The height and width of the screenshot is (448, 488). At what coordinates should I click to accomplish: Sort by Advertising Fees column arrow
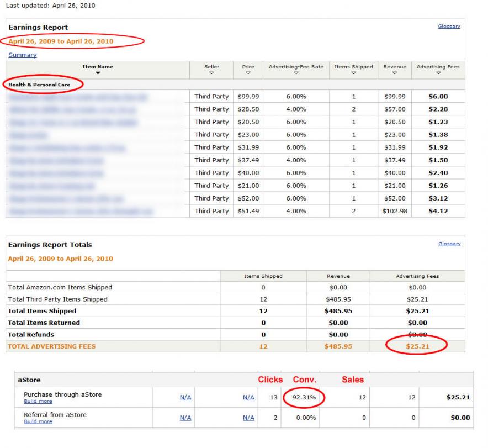pyautogui.click(x=438, y=73)
